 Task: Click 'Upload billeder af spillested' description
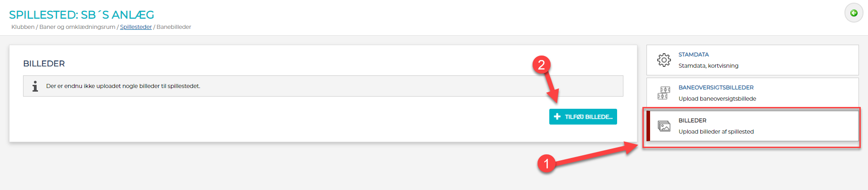coord(716,132)
